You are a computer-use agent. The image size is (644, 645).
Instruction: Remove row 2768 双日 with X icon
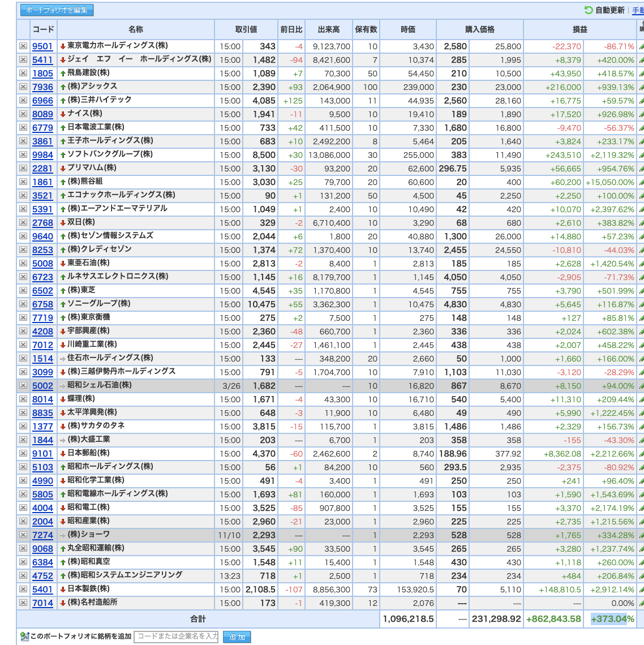pyautogui.click(x=23, y=222)
